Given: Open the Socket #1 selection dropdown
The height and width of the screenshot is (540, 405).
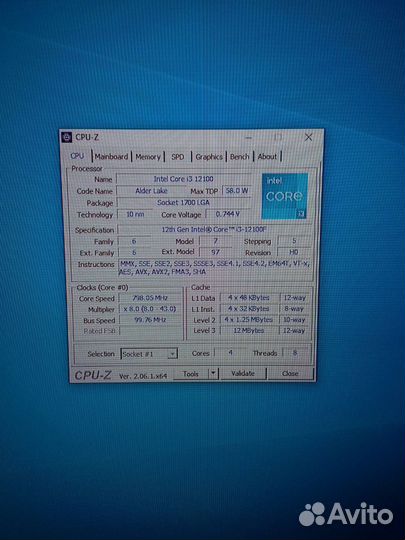Looking at the screenshot, I should pos(149,354).
